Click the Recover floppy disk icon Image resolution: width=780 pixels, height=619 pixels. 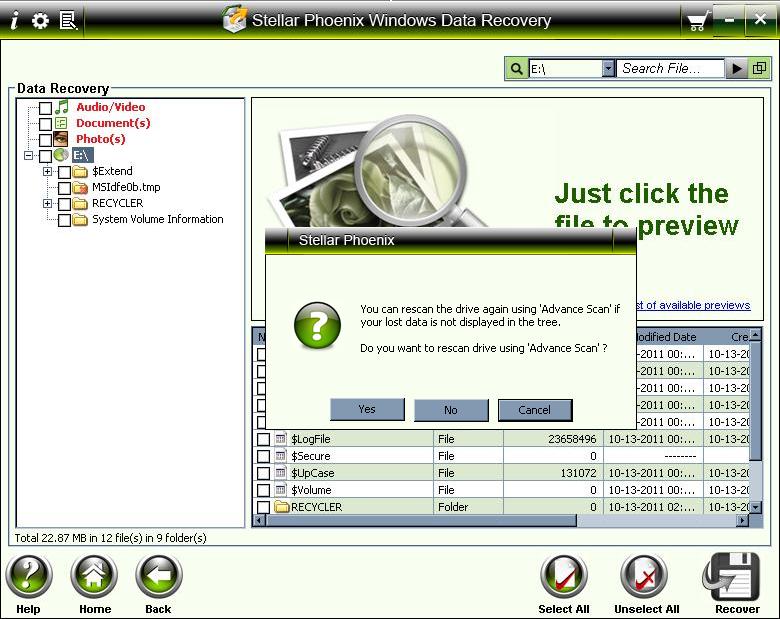pyautogui.click(x=732, y=576)
